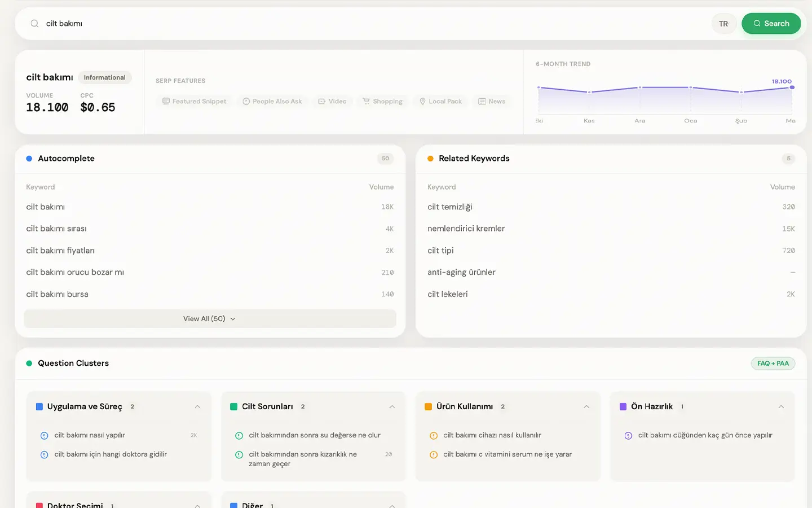Collapse the Ön Hazırlık cluster
This screenshot has width=812, height=508.
[781, 407]
